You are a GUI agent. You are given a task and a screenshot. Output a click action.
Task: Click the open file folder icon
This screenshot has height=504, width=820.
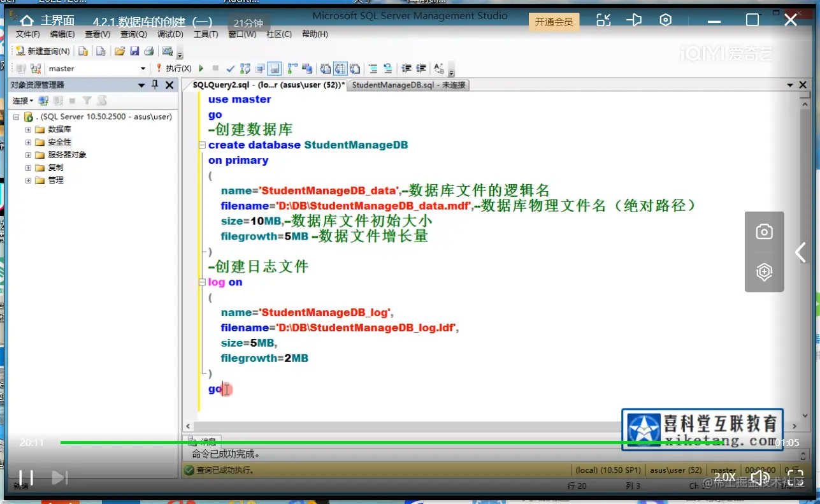pos(119,51)
